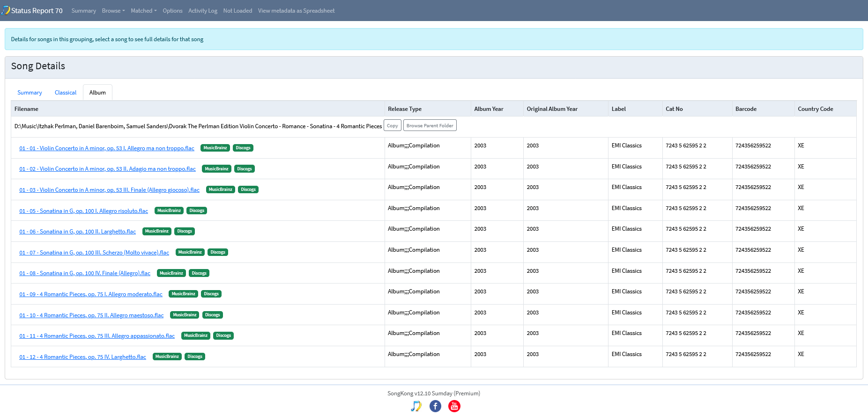Click MusicBrainz badge for Scherzo (Molto vivace) track
868x415 pixels.
pyautogui.click(x=190, y=252)
